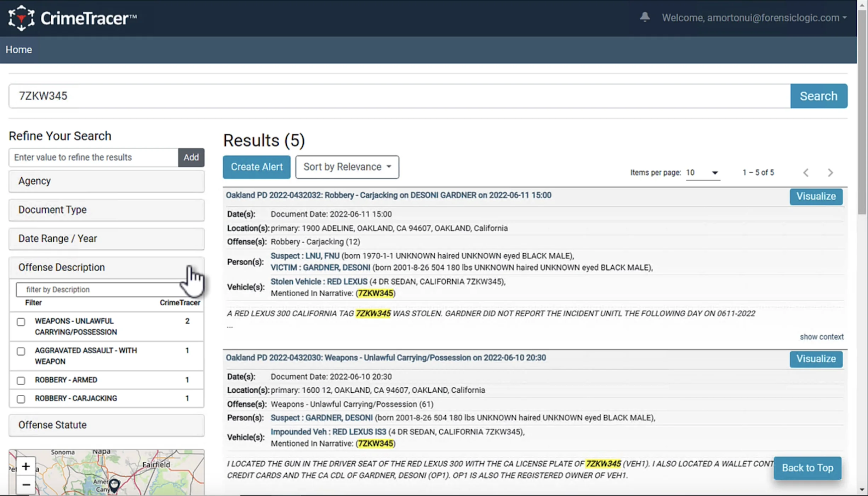Expand Date Range / Year filter section
The height and width of the screenshot is (496, 868).
pyautogui.click(x=106, y=239)
